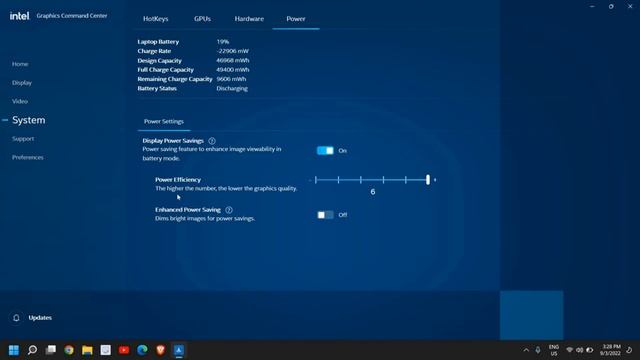Restore down the Graphics Command Center window
The image size is (640, 360).
pyautogui.click(x=611, y=7)
